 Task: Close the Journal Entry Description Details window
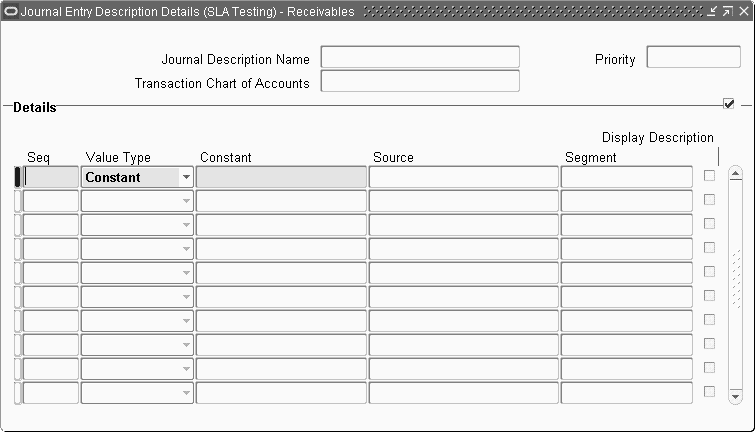(x=743, y=11)
